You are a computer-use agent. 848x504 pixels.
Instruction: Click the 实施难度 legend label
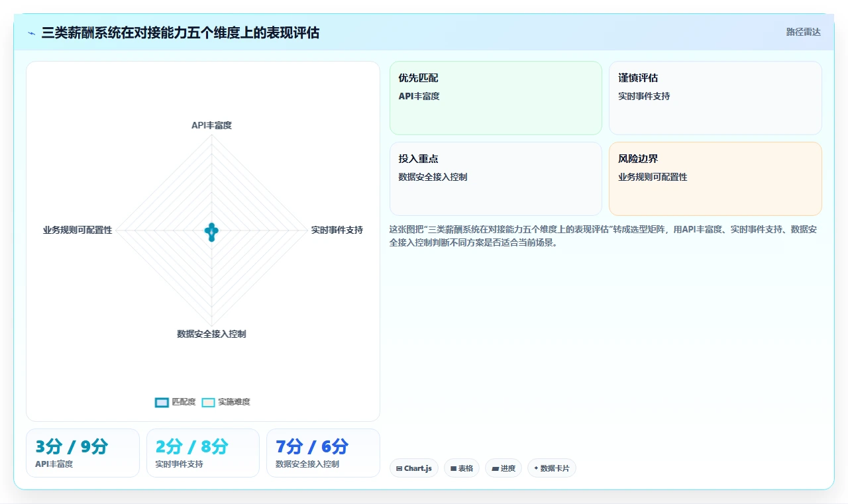click(x=234, y=402)
